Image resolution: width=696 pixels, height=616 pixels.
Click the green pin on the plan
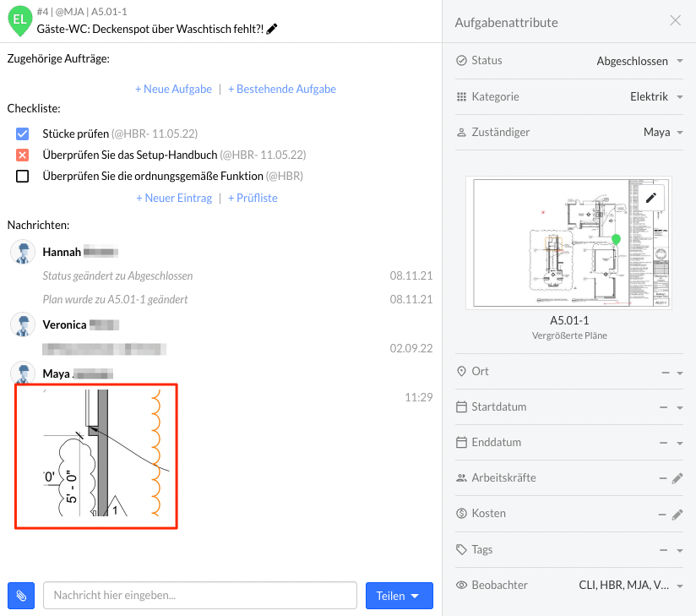616,240
